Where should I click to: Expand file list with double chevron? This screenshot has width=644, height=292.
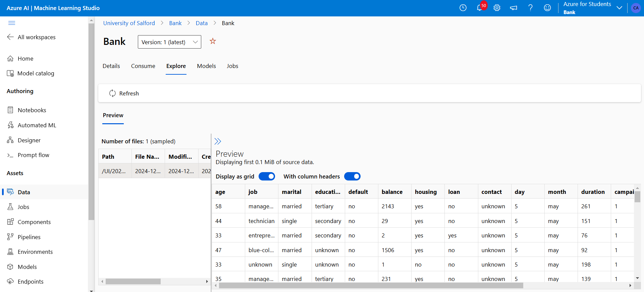(x=218, y=141)
